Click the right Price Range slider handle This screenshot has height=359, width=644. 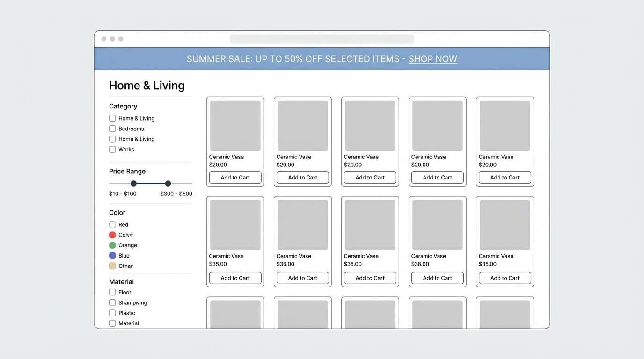168,183
